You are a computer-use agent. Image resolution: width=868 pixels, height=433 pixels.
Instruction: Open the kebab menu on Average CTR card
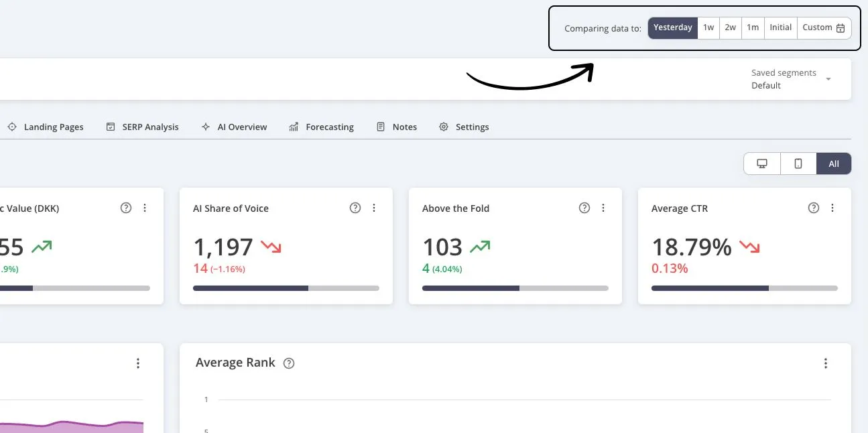point(832,208)
